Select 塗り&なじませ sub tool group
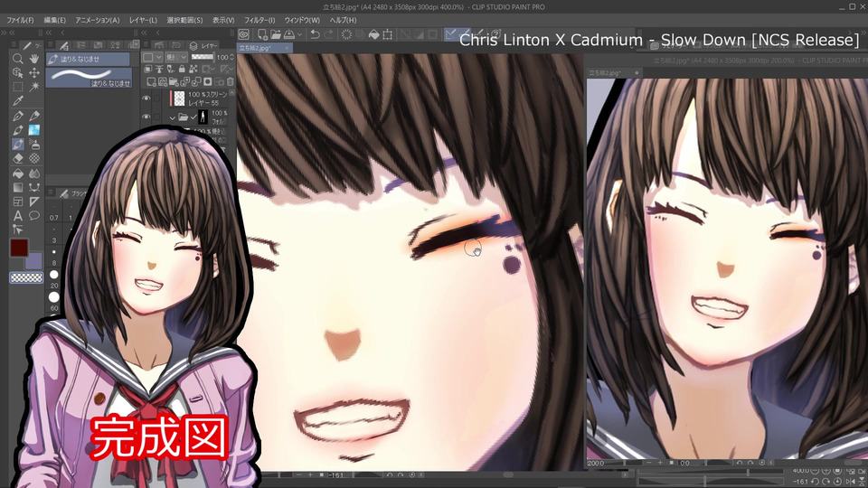Screen dimensions: 868x488 pos(88,59)
